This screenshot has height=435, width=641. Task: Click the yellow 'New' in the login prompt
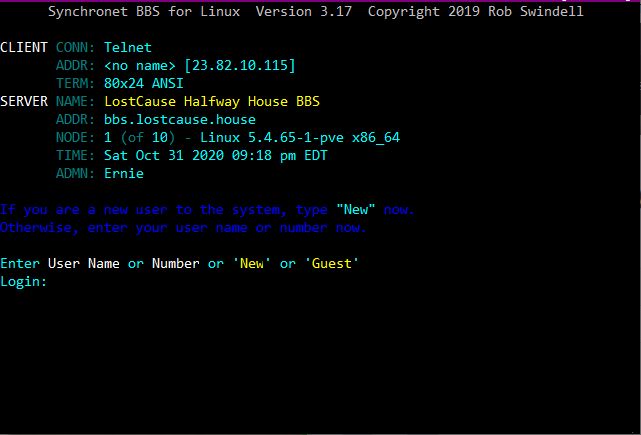click(x=252, y=263)
